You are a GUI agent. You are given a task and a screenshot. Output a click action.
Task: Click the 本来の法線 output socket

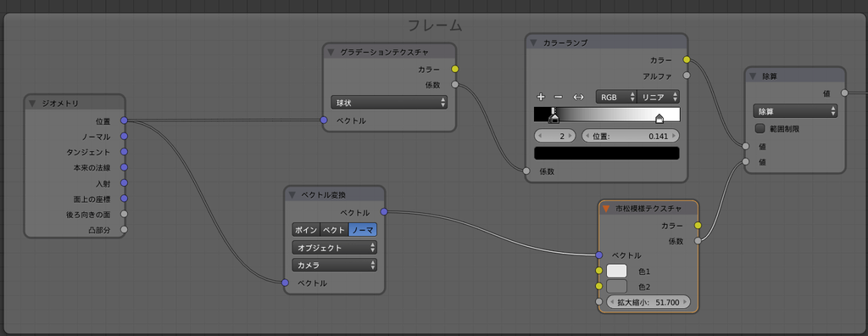click(124, 167)
